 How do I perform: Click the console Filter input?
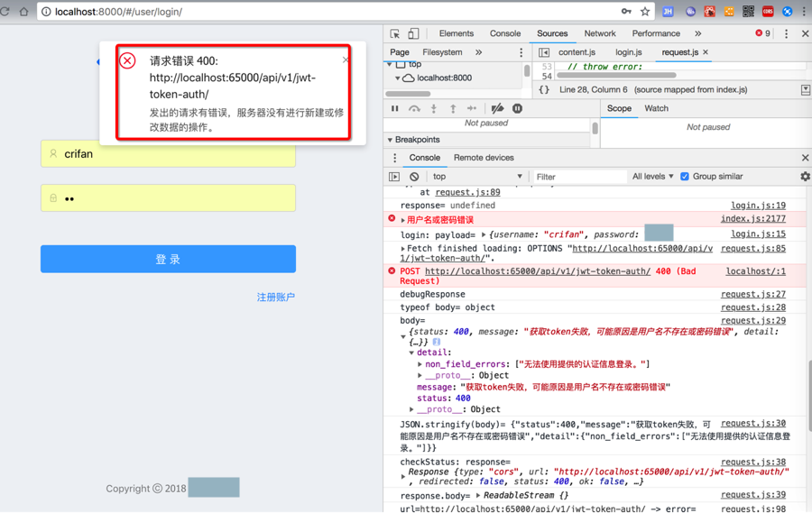[x=579, y=177]
